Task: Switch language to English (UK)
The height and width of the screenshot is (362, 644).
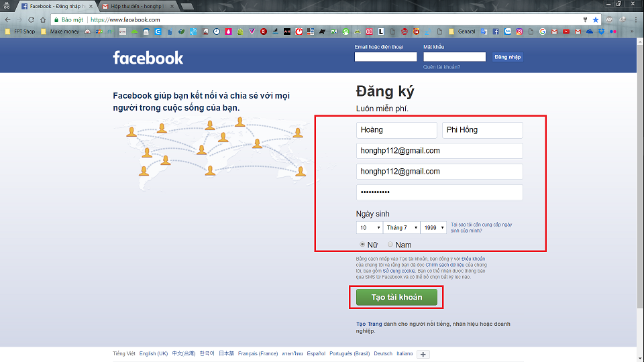Action: tap(154, 353)
